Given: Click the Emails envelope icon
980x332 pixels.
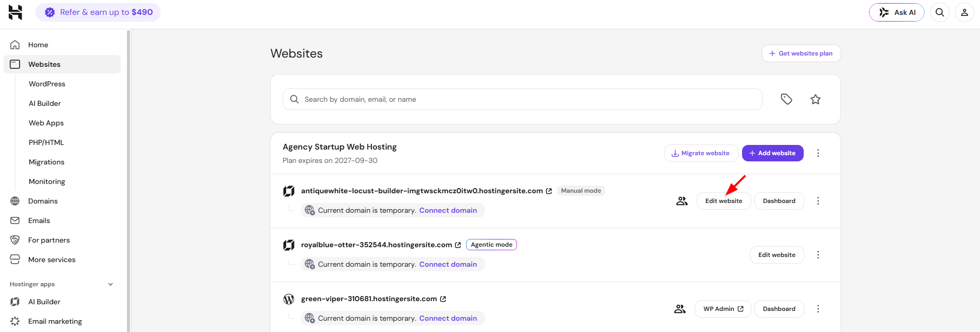Looking at the screenshot, I should click(15, 220).
